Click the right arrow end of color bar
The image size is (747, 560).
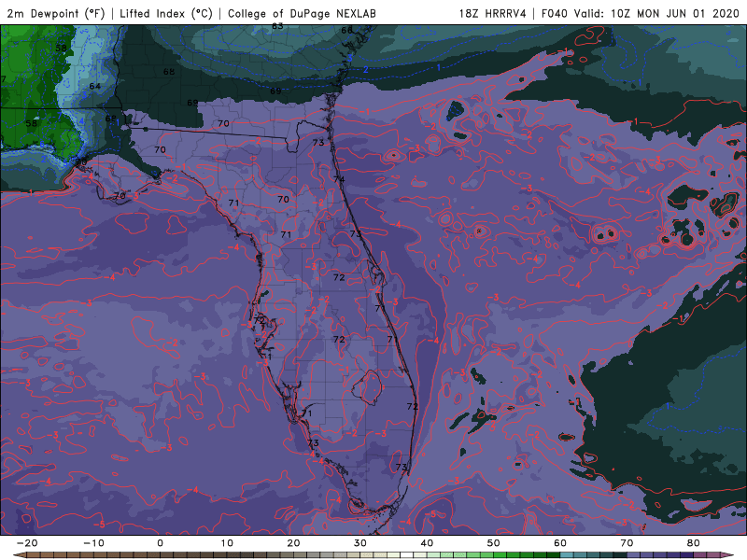pos(729,554)
